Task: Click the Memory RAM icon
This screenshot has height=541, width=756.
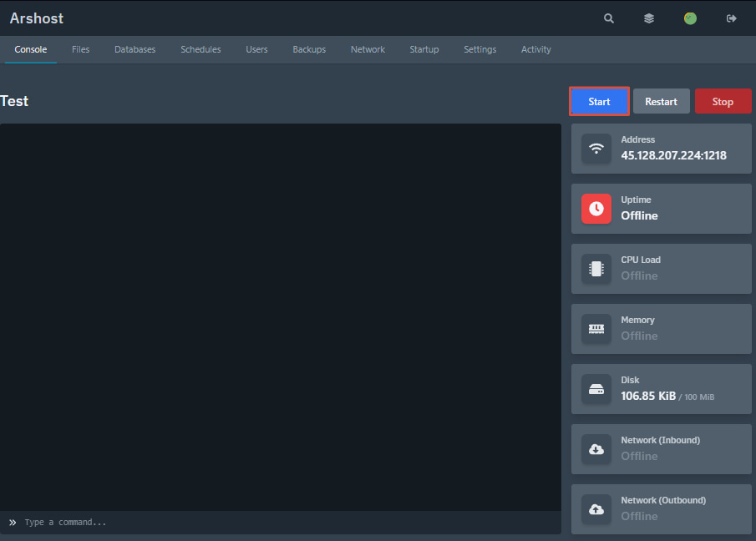Action: point(596,329)
